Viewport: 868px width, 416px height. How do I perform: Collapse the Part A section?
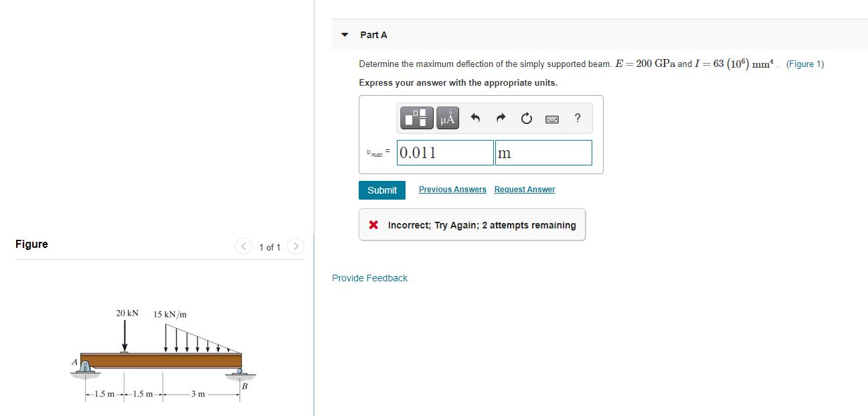pos(343,34)
